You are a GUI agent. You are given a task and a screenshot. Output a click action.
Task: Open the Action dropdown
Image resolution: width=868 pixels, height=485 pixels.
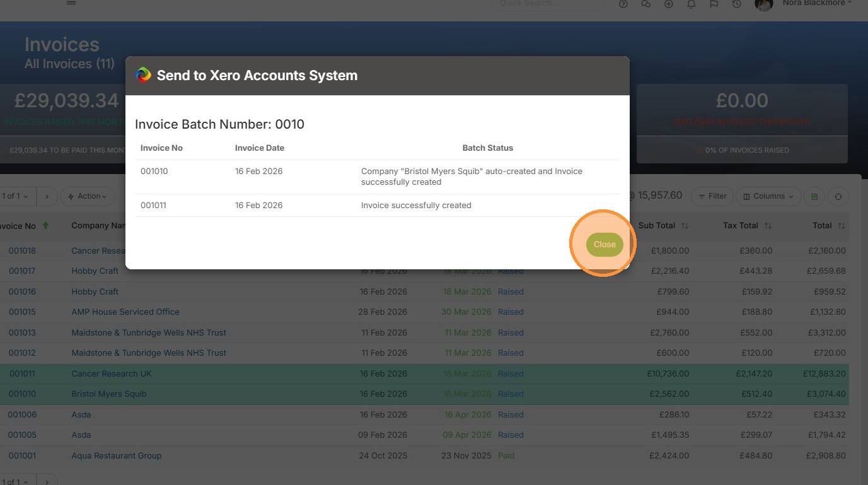point(88,196)
